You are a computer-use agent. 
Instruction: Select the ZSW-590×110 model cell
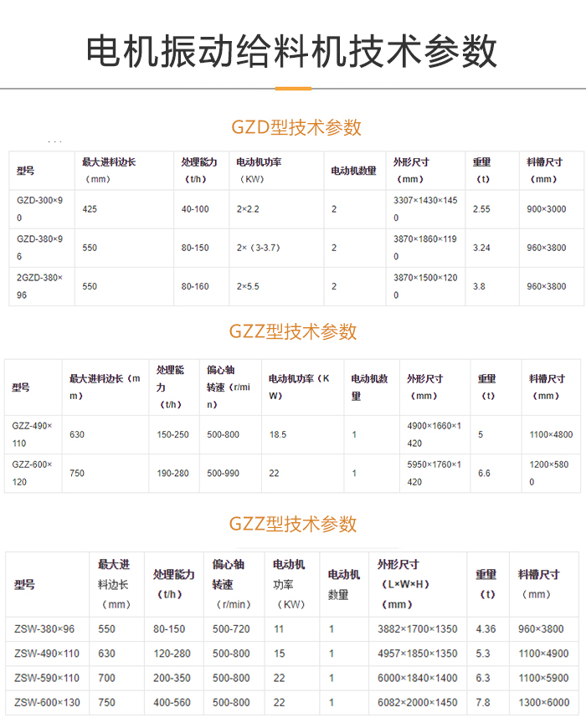(47, 679)
